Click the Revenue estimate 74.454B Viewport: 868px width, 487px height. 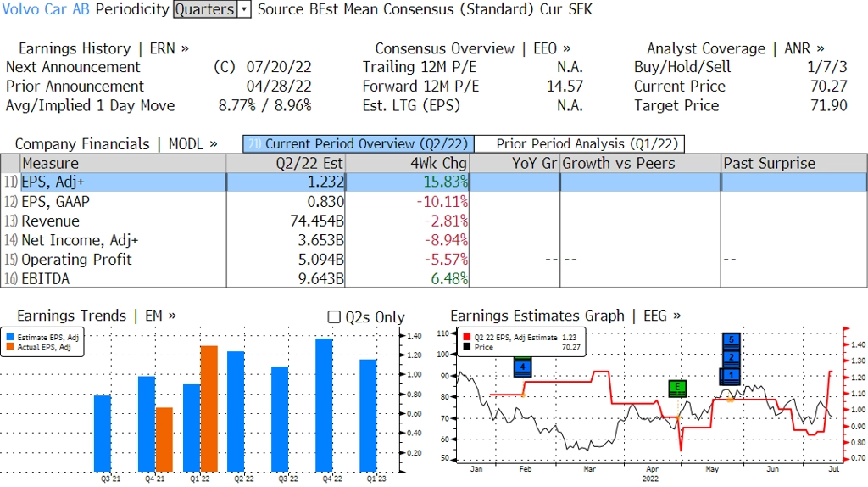pyautogui.click(x=317, y=221)
